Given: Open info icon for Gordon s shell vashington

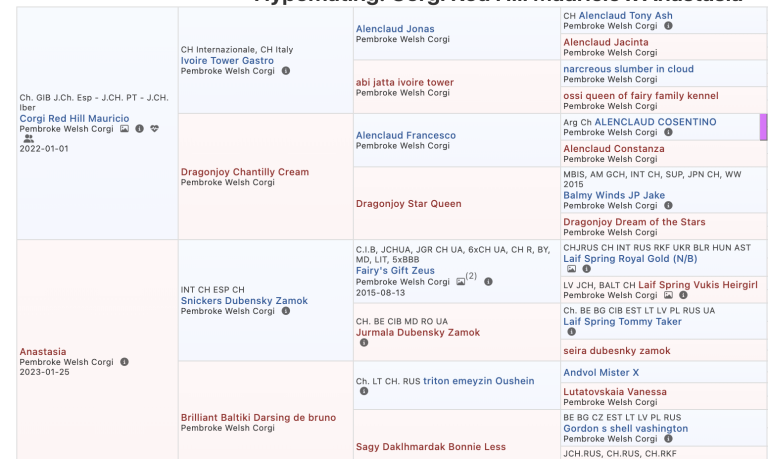Looking at the screenshot, I should point(668,439).
